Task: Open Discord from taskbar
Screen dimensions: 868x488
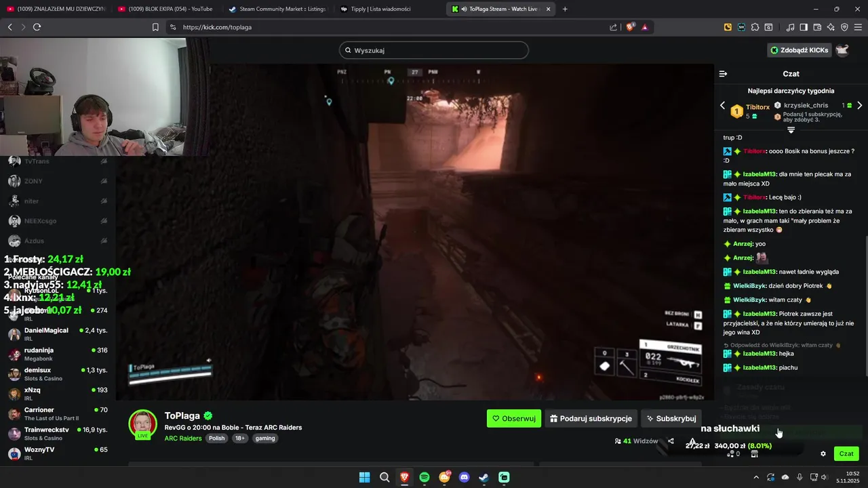Action: pos(465,477)
